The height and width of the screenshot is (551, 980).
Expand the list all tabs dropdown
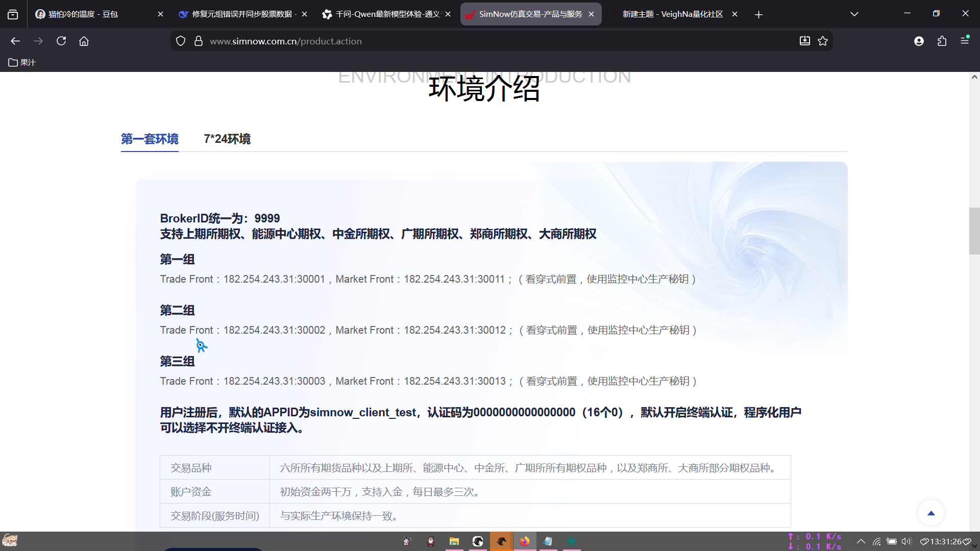pyautogui.click(x=854, y=14)
